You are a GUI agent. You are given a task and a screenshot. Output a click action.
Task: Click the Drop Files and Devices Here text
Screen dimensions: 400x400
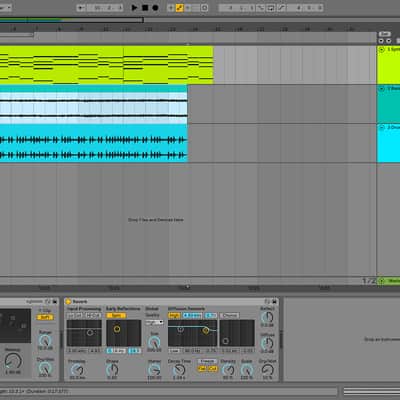(x=156, y=220)
